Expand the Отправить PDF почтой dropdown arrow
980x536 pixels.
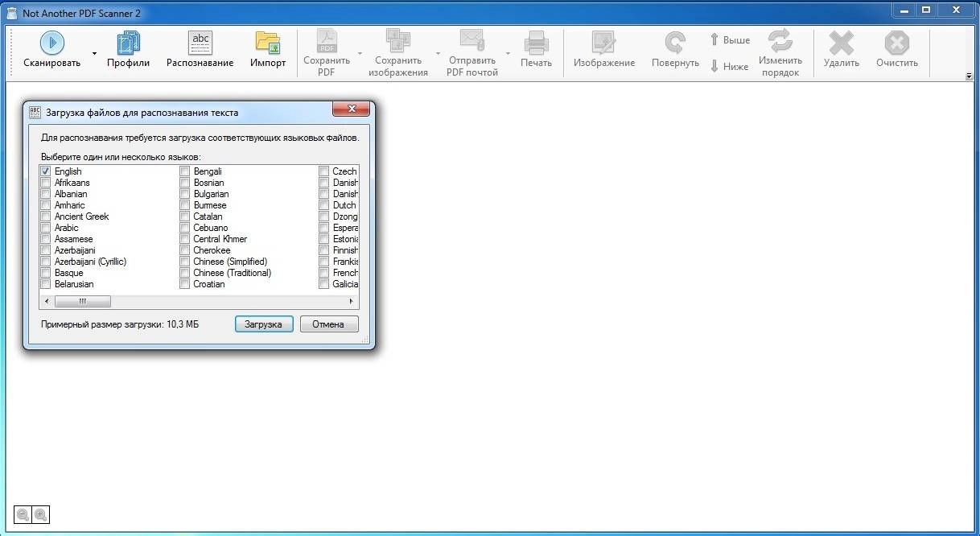[x=509, y=54]
